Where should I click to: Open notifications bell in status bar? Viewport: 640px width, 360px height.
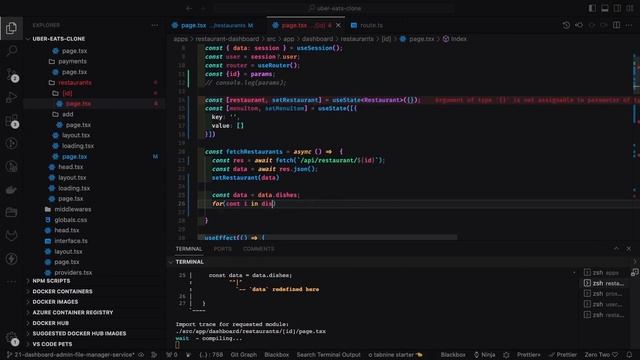click(630, 355)
